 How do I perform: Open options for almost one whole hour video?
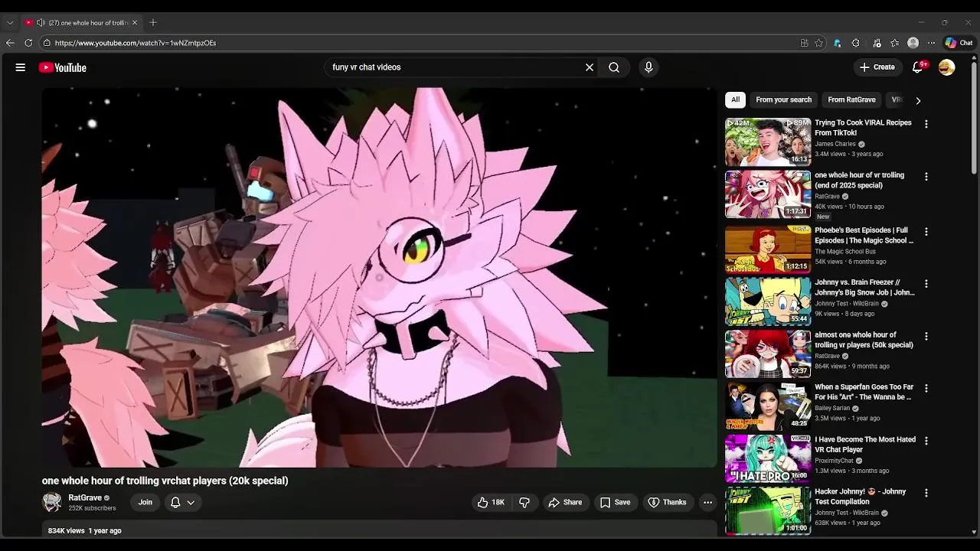pos(926,336)
